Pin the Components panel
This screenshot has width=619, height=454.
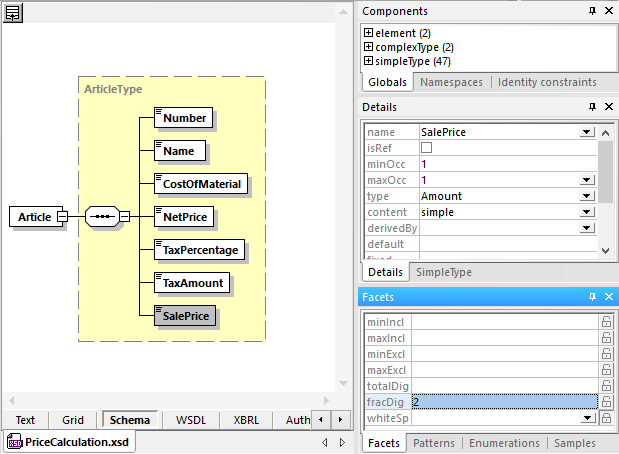pyautogui.click(x=592, y=11)
